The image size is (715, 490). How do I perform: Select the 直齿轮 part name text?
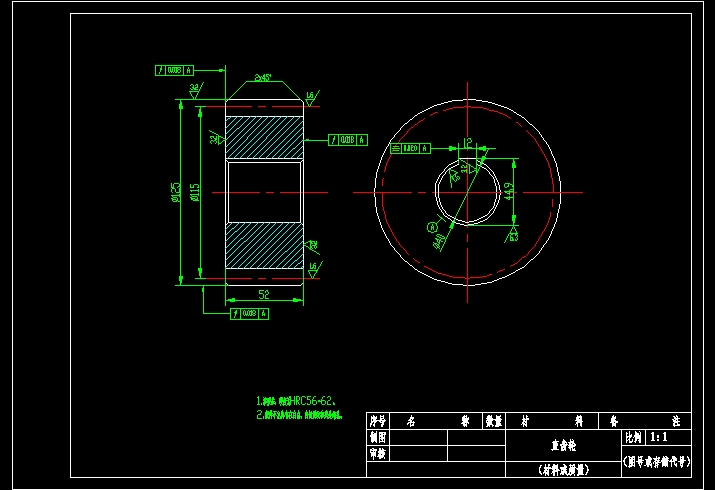(x=564, y=445)
